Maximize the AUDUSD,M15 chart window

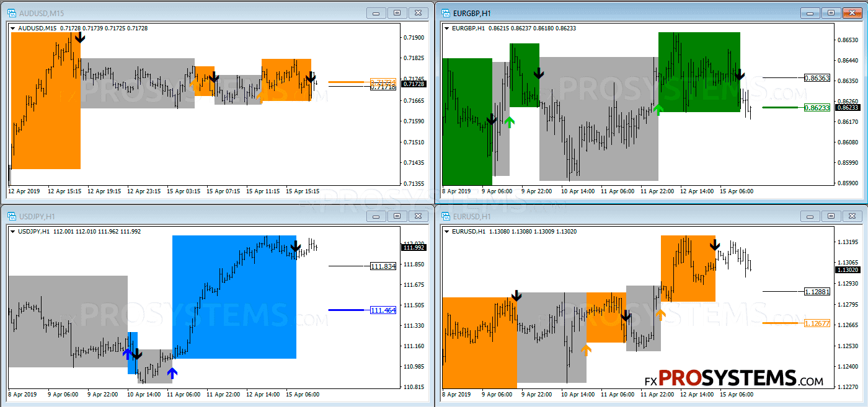click(x=398, y=12)
